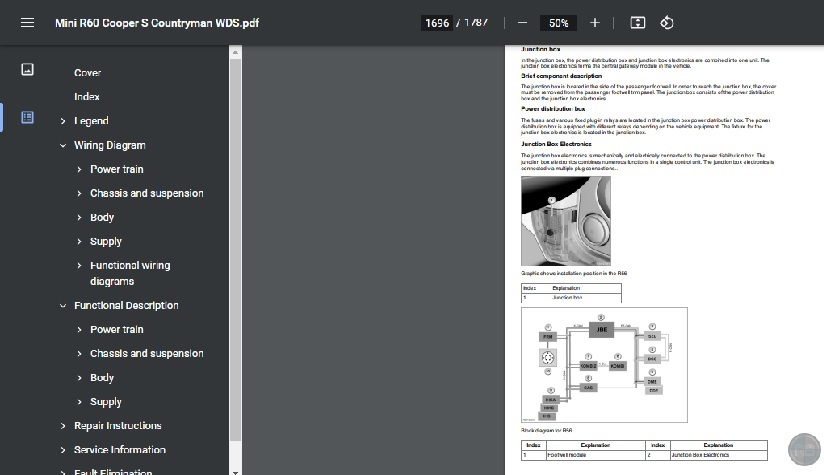The height and width of the screenshot is (475, 824).
Task: Go to Service Information outline label
Action: pos(120,450)
